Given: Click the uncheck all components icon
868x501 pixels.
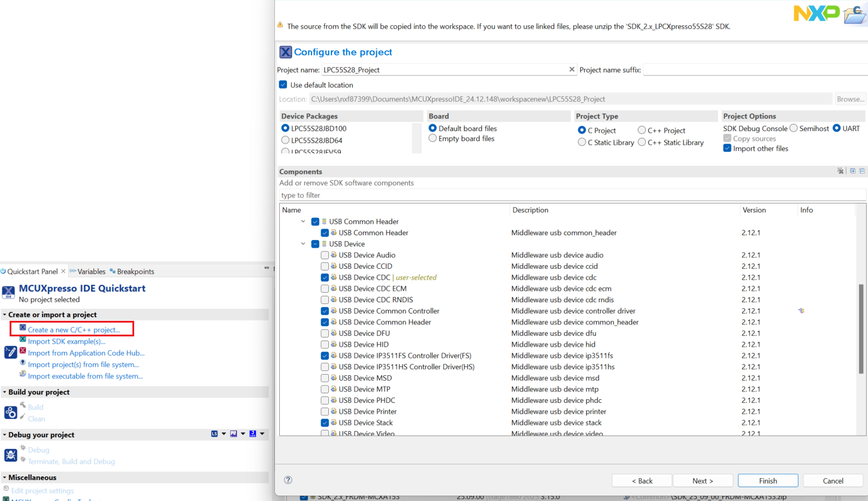Looking at the screenshot, I should (840, 171).
